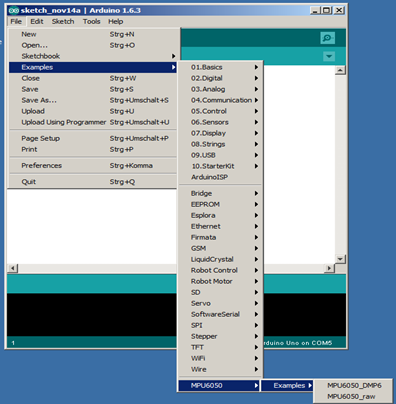Open the ArduinoISP example
This screenshot has height=404, width=396.
[x=220, y=177]
